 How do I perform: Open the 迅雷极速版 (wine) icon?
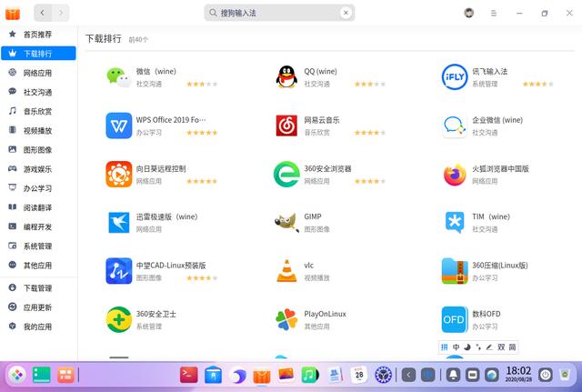[x=119, y=223]
